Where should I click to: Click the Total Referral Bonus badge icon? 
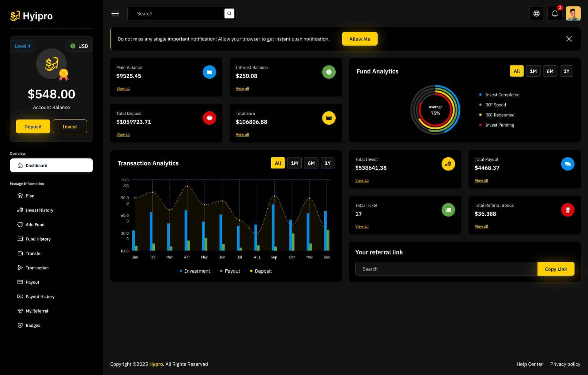567,210
